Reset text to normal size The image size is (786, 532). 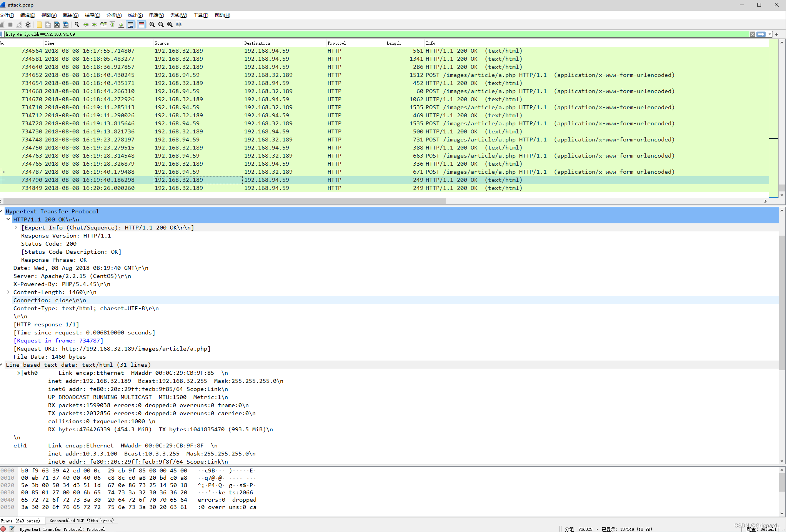170,25
